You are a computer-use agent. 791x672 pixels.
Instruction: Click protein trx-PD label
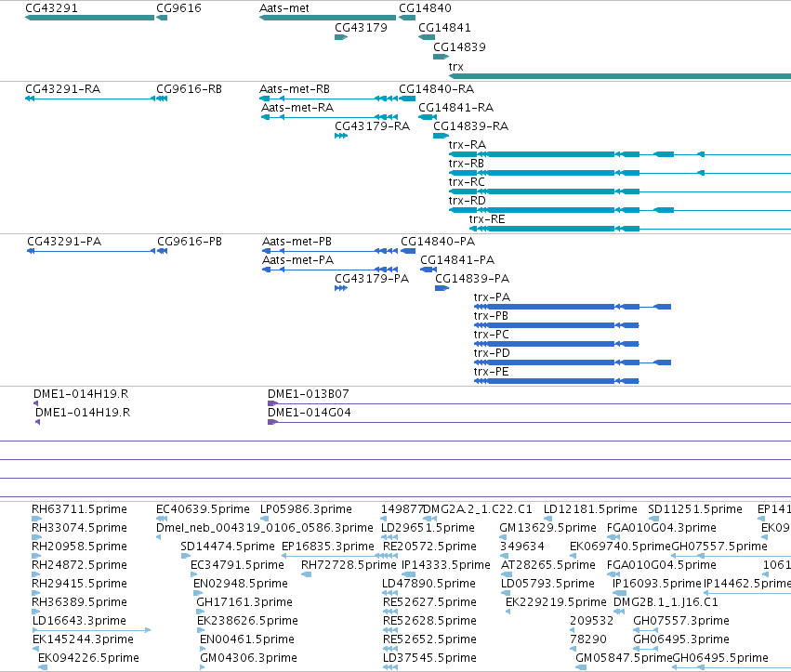click(492, 353)
